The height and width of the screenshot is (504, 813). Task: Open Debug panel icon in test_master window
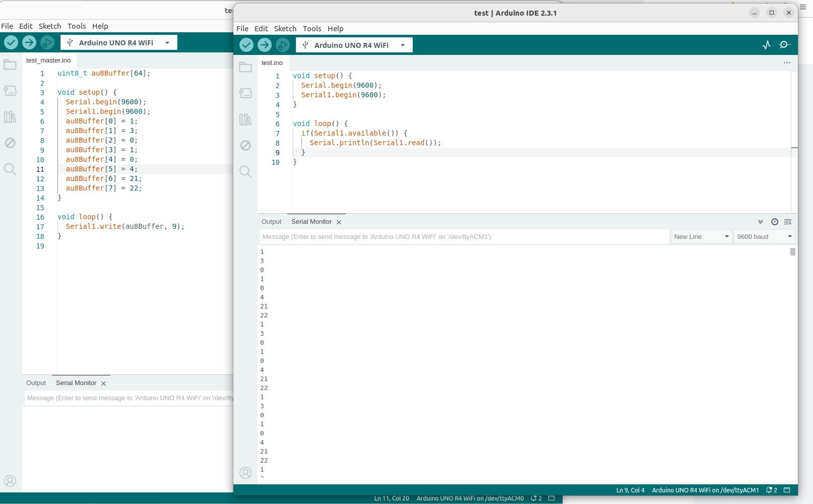click(10, 143)
